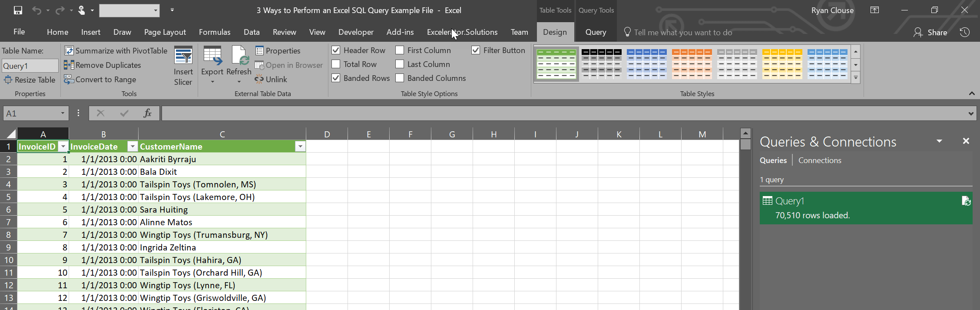Click the vertical scrollbar up arrow

pos(745,133)
